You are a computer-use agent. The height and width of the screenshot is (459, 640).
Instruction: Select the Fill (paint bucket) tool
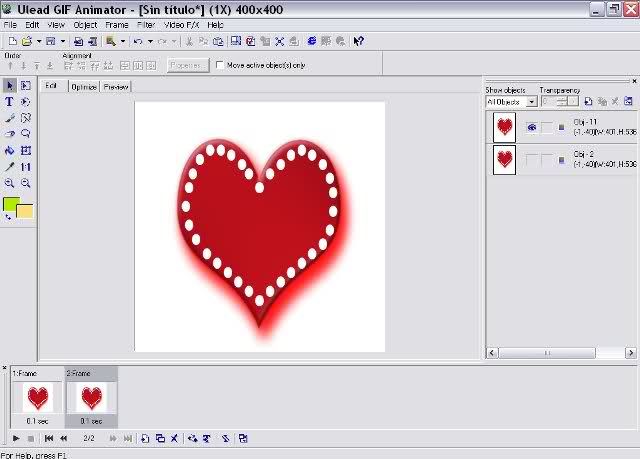9,151
